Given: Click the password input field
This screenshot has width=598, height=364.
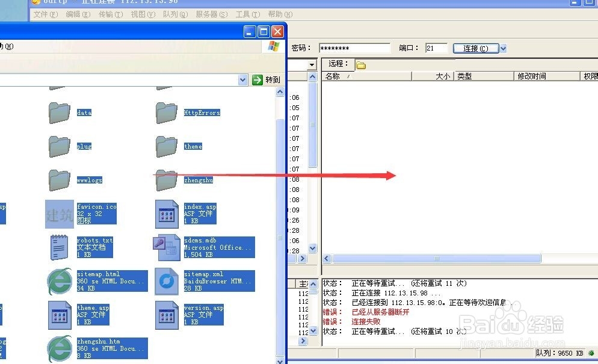Looking at the screenshot, I should click(x=355, y=48).
